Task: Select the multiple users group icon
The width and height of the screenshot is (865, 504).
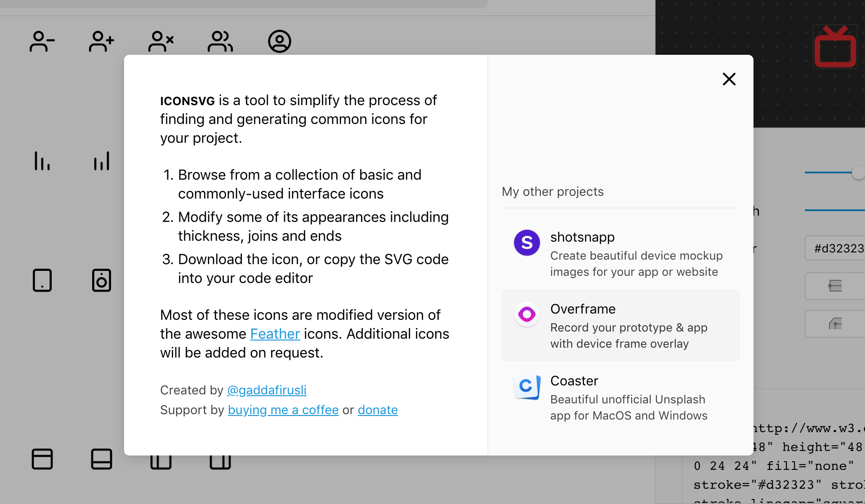Action: 220,41
